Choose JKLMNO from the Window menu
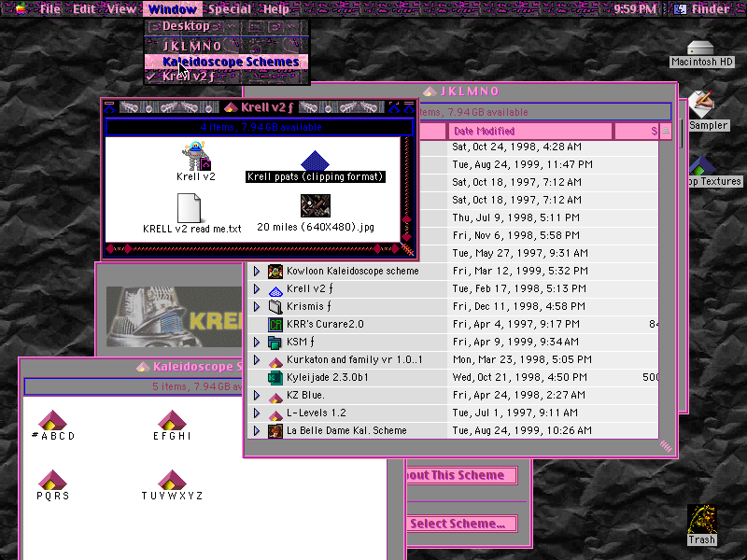This screenshot has height=560, width=747. 227,46
